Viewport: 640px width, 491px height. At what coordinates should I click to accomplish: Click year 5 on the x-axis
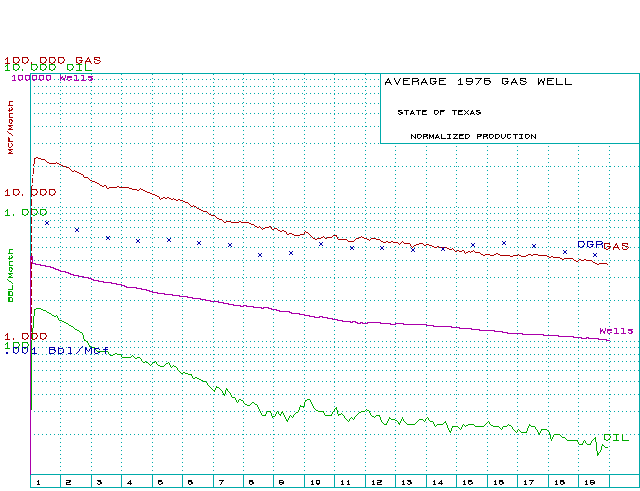(x=160, y=482)
